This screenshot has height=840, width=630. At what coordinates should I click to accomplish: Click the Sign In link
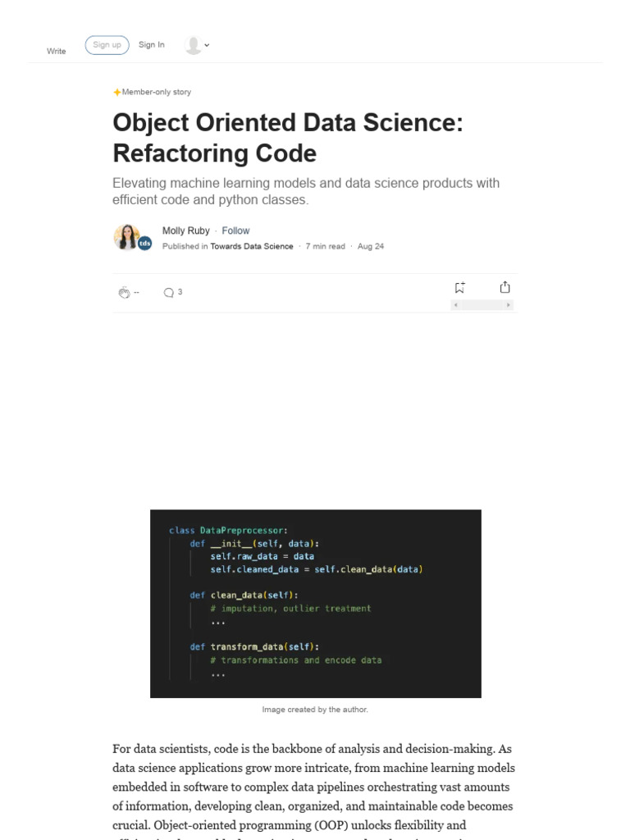[151, 44]
